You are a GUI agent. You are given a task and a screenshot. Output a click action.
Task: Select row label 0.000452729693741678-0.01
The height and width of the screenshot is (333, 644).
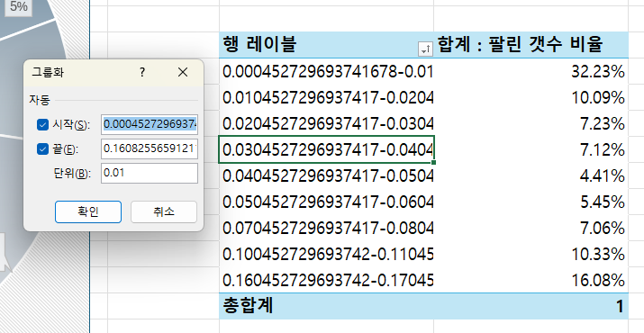pos(327,72)
